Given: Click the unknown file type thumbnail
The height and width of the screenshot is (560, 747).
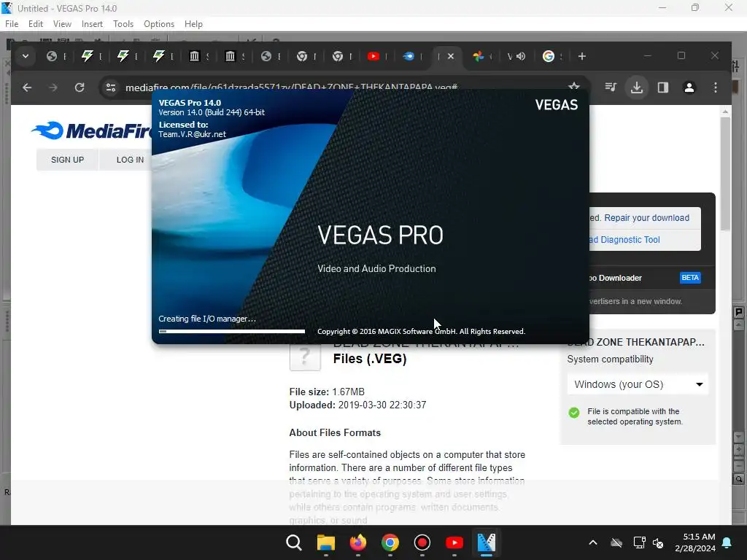Looking at the screenshot, I should click(305, 357).
